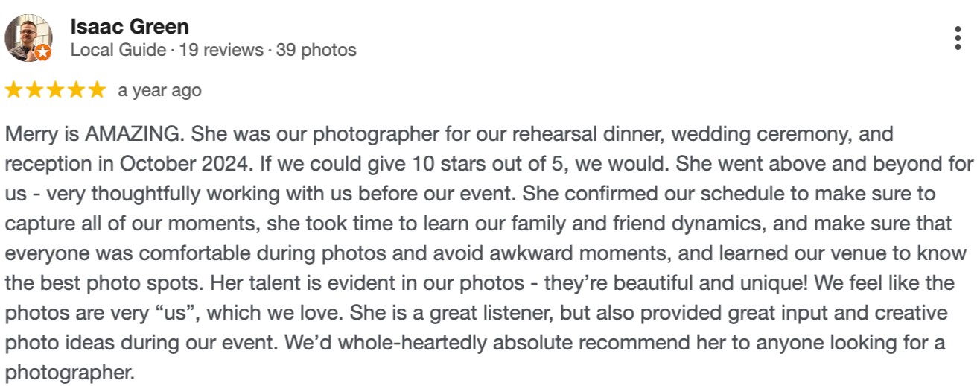Click the orange Local Guide star badge

[x=43, y=52]
